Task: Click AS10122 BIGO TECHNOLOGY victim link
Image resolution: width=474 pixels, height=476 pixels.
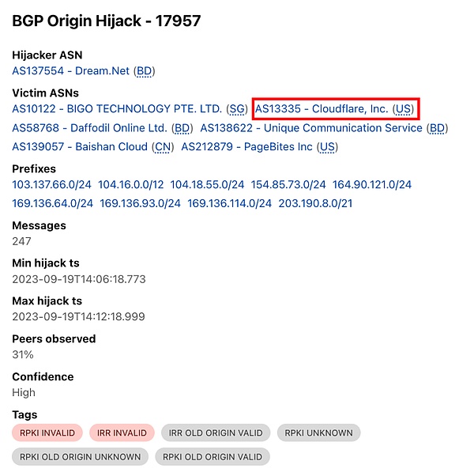Action: click(117, 108)
